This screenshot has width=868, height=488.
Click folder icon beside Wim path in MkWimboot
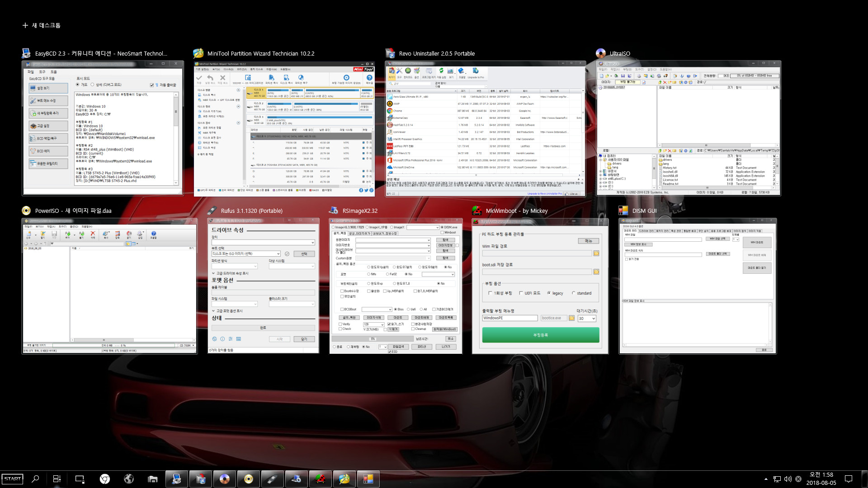[596, 253]
